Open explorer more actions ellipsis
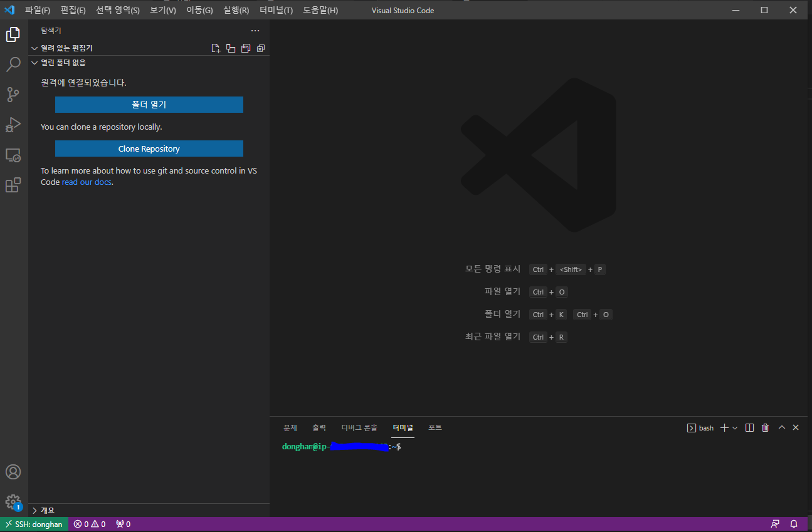Viewport: 812px width, 532px height. [255, 31]
